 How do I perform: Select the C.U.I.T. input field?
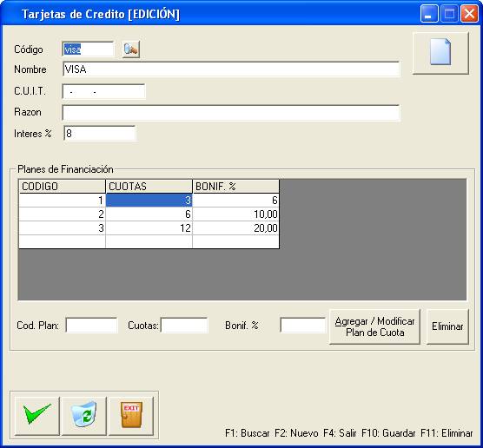coord(103,91)
